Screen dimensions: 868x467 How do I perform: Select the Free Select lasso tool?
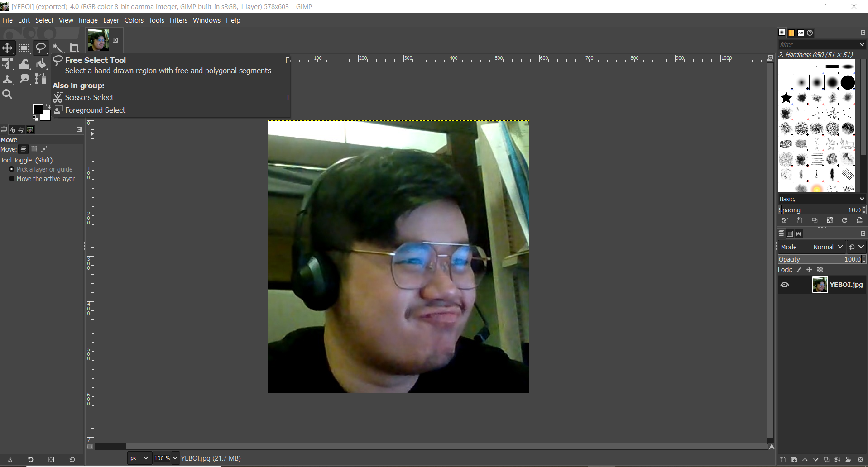point(41,48)
